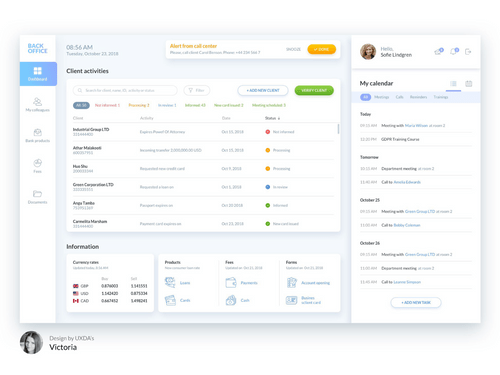
Task: Switch My calendar to calendar grid view
Action: pyautogui.click(x=469, y=84)
